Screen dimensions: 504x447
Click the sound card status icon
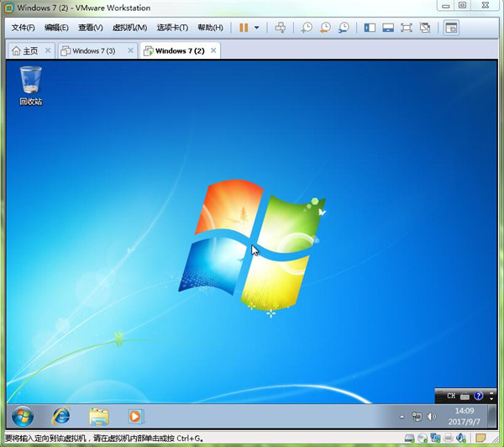pyautogui.click(x=461, y=438)
